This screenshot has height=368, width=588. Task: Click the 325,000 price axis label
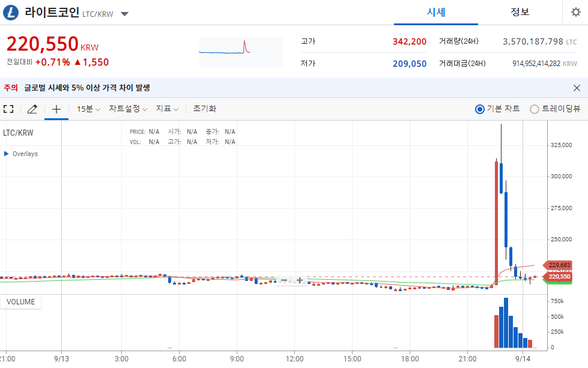[561, 145]
